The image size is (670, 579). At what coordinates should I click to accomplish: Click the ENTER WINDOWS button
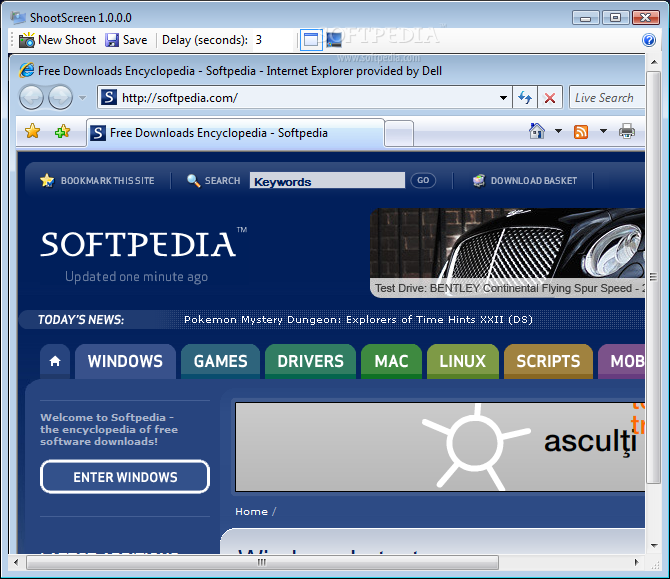[125, 477]
